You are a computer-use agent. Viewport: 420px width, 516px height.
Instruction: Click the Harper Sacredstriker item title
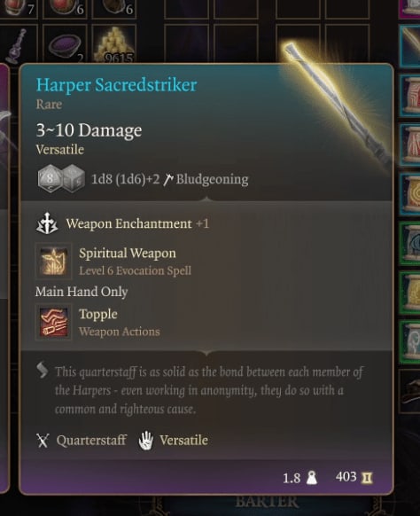(116, 85)
